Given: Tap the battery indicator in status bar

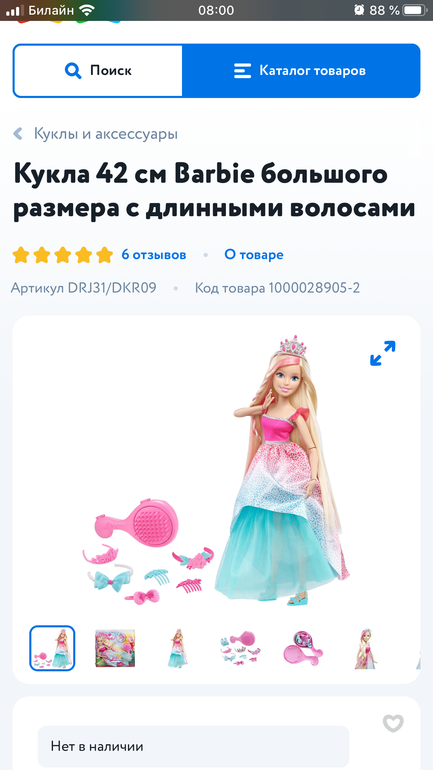Looking at the screenshot, I should pos(414,10).
